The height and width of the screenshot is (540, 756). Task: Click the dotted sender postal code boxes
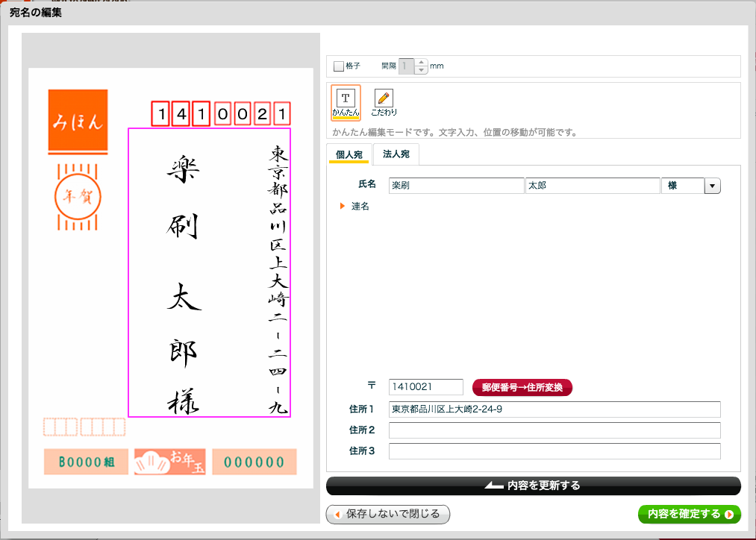[x=84, y=427]
